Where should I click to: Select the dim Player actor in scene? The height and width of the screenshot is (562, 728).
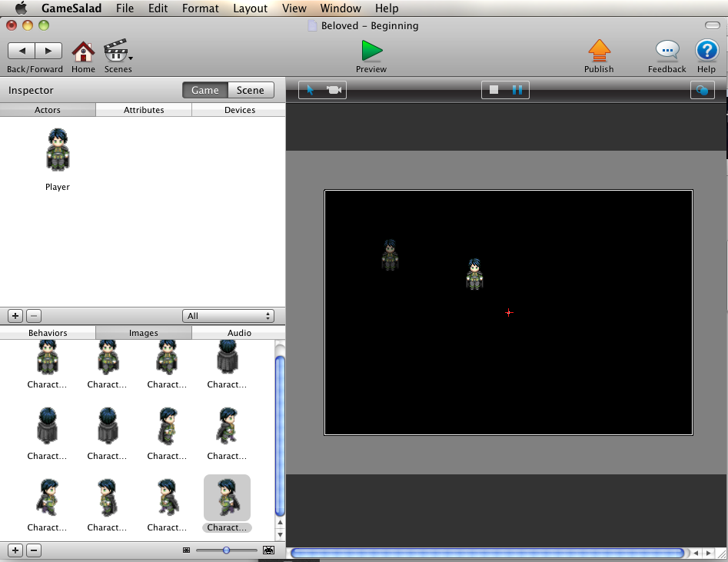(x=390, y=255)
